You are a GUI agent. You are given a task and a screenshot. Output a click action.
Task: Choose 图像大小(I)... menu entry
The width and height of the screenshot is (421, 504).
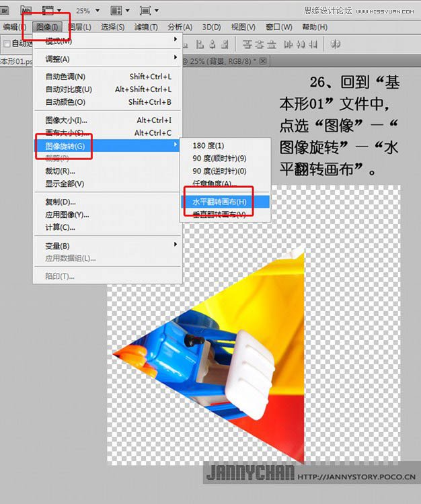click(x=108, y=120)
